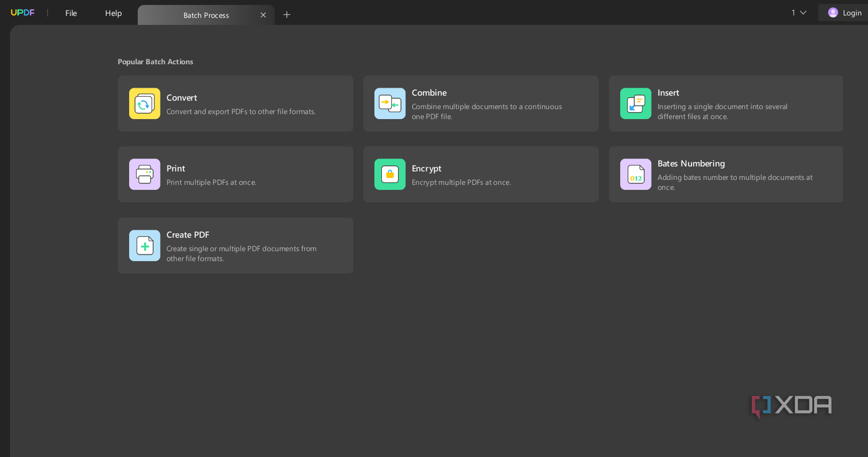Click the Bates Numbering title text
This screenshot has height=457, width=868.
[x=691, y=163]
